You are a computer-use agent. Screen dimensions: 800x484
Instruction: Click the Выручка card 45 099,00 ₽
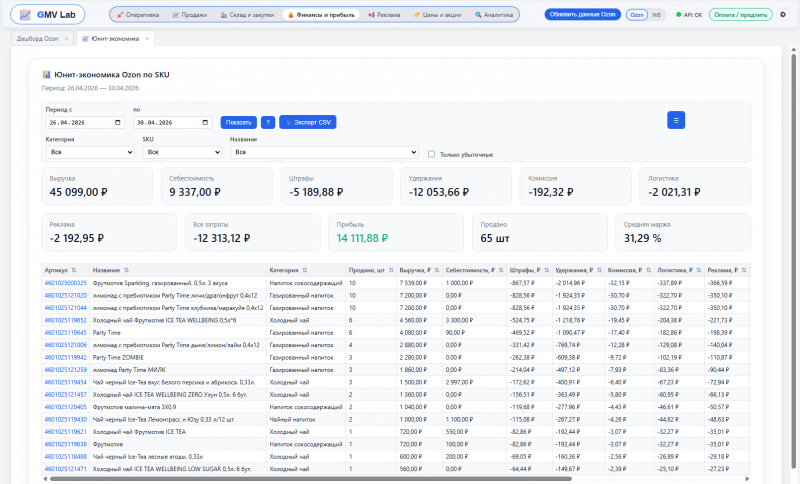(97, 187)
